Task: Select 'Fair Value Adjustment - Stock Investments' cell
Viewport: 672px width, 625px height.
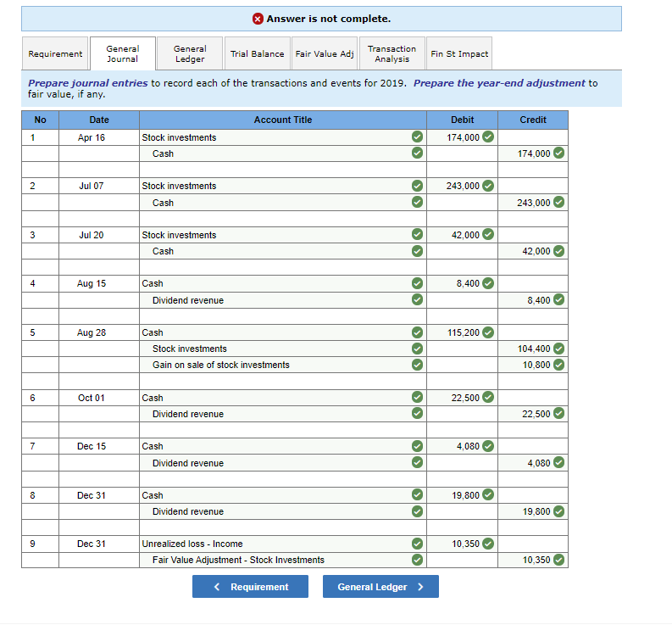Action: click(x=283, y=561)
